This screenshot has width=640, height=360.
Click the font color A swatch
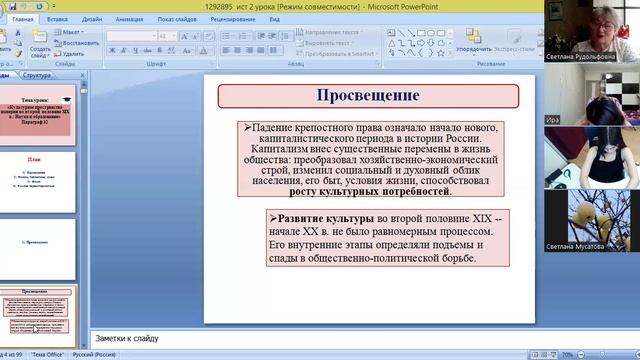point(204,51)
